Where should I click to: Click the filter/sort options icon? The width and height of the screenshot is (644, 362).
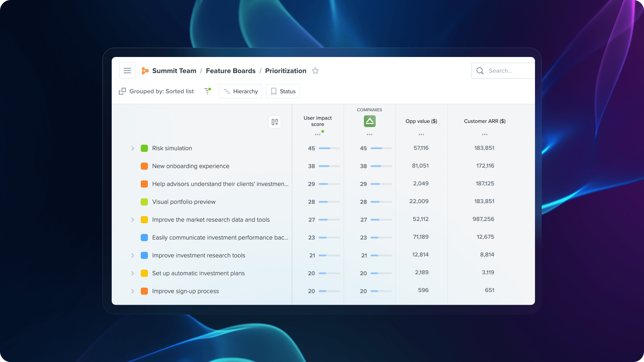(x=207, y=91)
